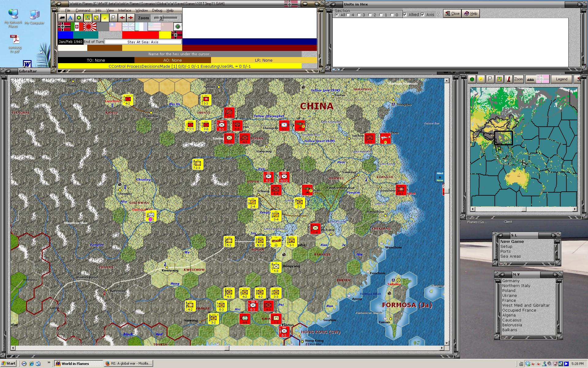Click the red right arrow toolbar icon
The height and width of the screenshot is (368, 588).
(x=130, y=18)
